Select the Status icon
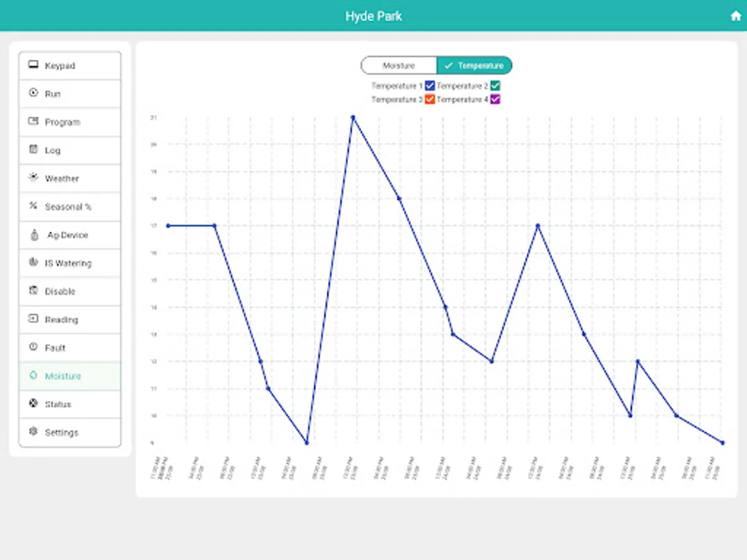The height and width of the screenshot is (560, 747). pyautogui.click(x=33, y=404)
